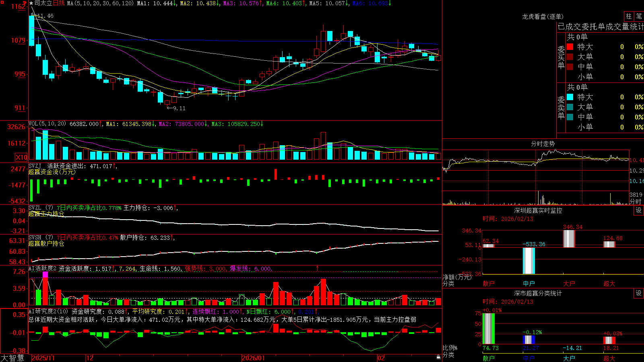Click the red up-arrow marker above AI活跃度 chart
This screenshot has height=362, width=644.
tap(317, 268)
